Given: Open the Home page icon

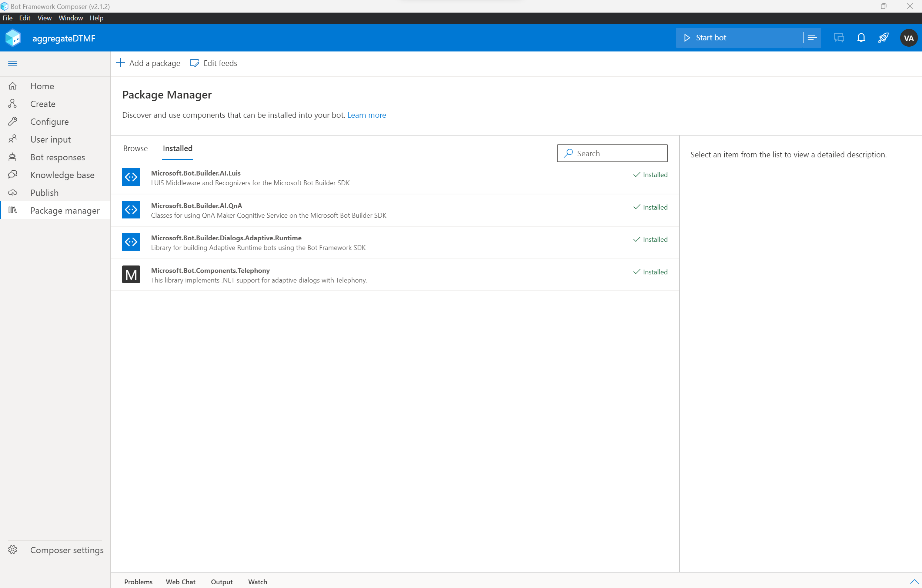Looking at the screenshot, I should 13,86.
